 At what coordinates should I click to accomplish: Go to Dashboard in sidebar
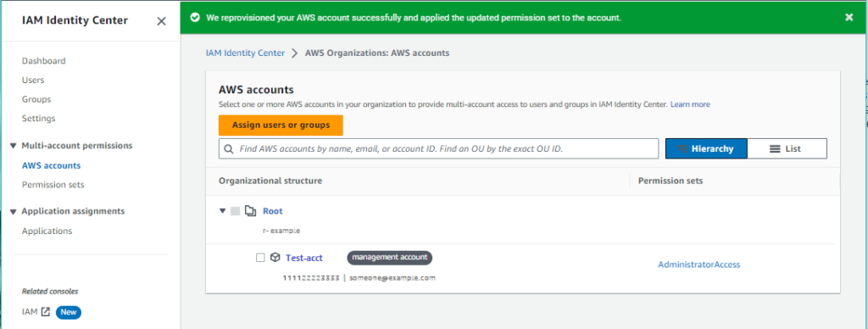coord(44,61)
